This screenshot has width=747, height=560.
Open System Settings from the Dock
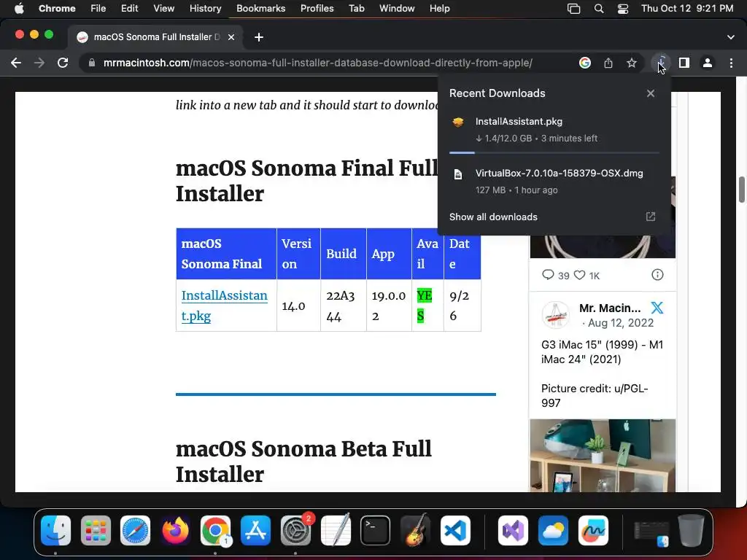295,530
